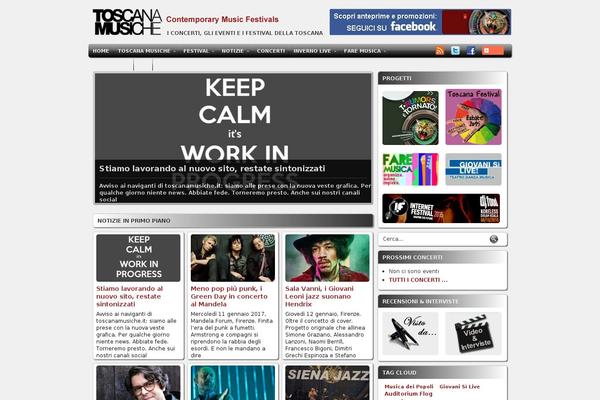Click the Facebook promo banner
Viewport: 600px width, 400px height.
[420, 22]
